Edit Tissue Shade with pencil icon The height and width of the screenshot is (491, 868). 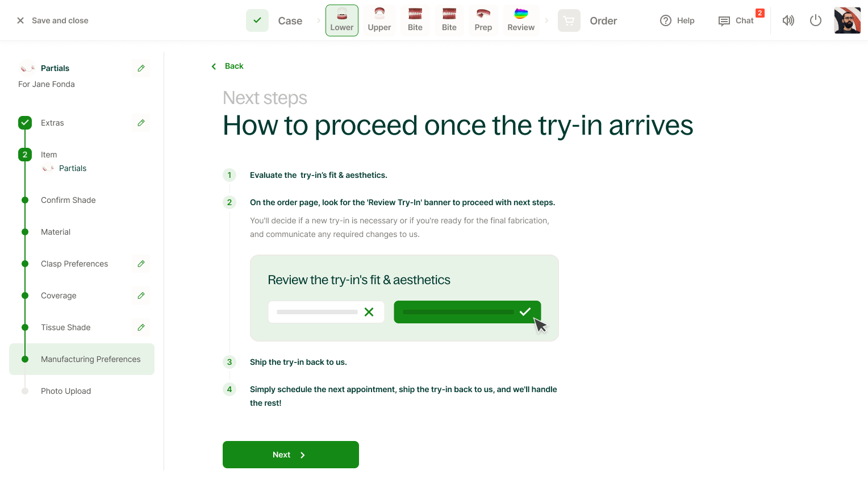click(x=141, y=327)
